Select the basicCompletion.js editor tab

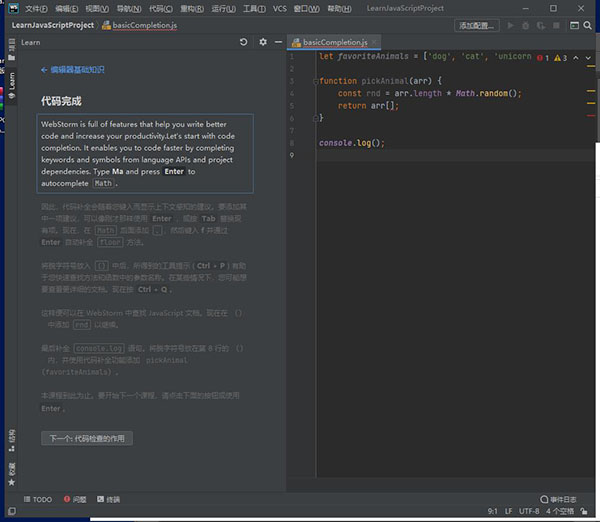(335, 43)
